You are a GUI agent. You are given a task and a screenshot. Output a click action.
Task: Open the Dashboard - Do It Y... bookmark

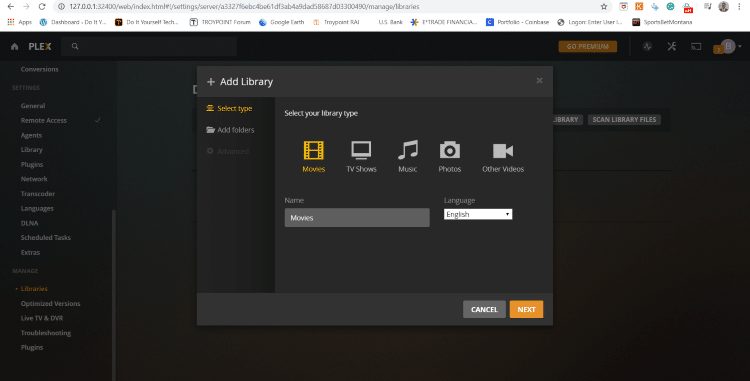(x=73, y=22)
